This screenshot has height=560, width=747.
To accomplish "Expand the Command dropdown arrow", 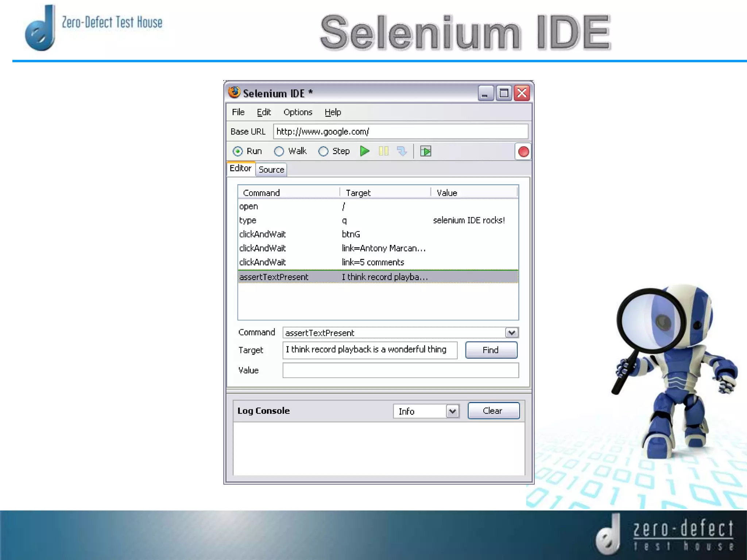I will tap(511, 332).
